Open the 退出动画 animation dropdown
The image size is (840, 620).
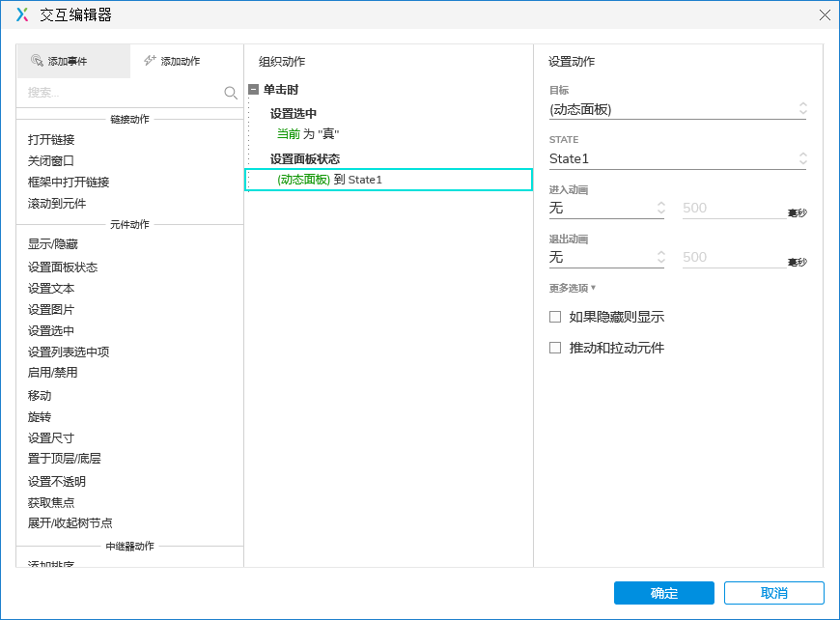(x=606, y=257)
